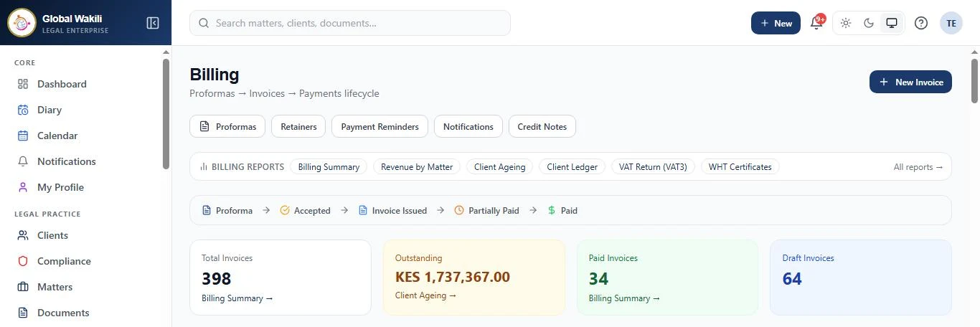Open Credit Notes

[542, 126]
